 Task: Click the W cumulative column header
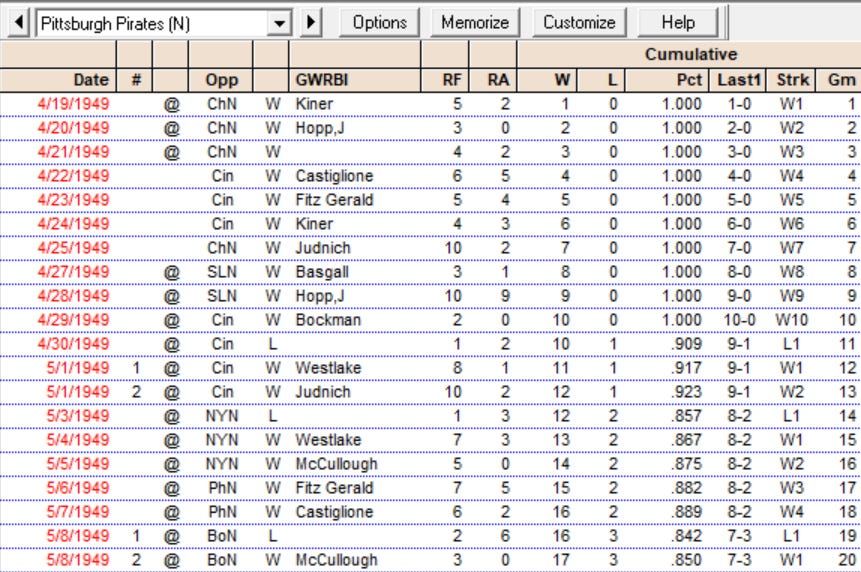[547, 80]
